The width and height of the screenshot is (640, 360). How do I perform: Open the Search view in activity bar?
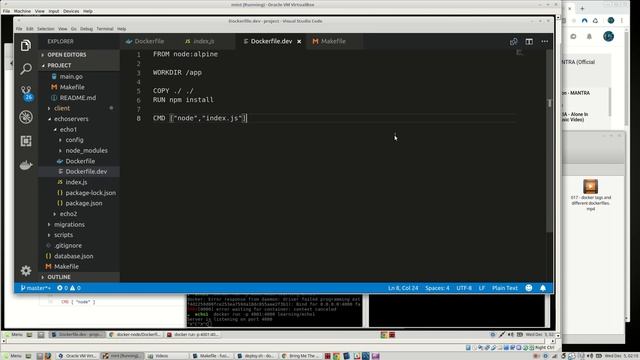[26, 69]
